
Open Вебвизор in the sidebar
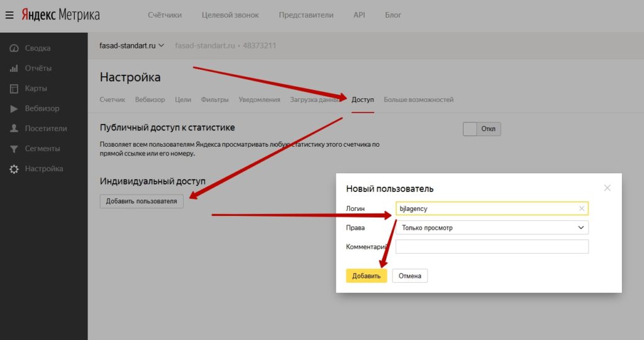(x=42, y=108)
